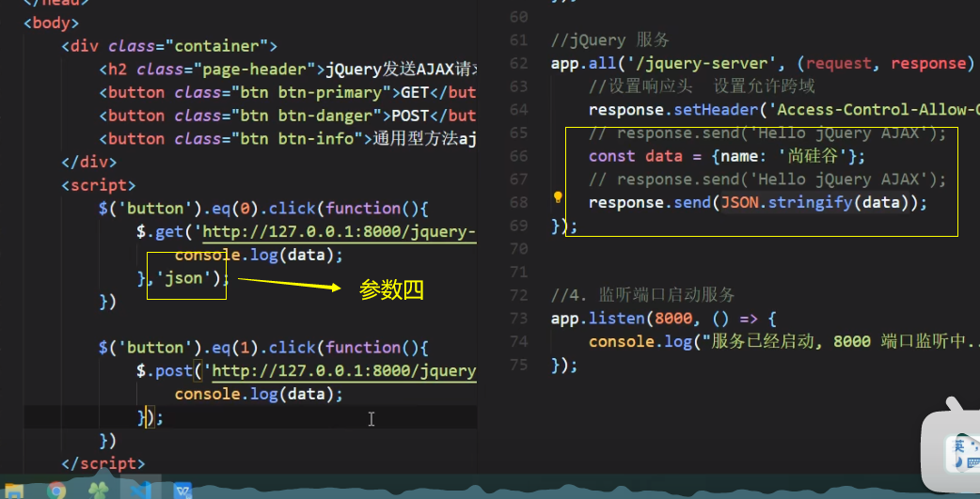This screenshot has width=980, height=499.
Task: Click the $('button').eq(1).click line
Action: click(x=263, y=348)
